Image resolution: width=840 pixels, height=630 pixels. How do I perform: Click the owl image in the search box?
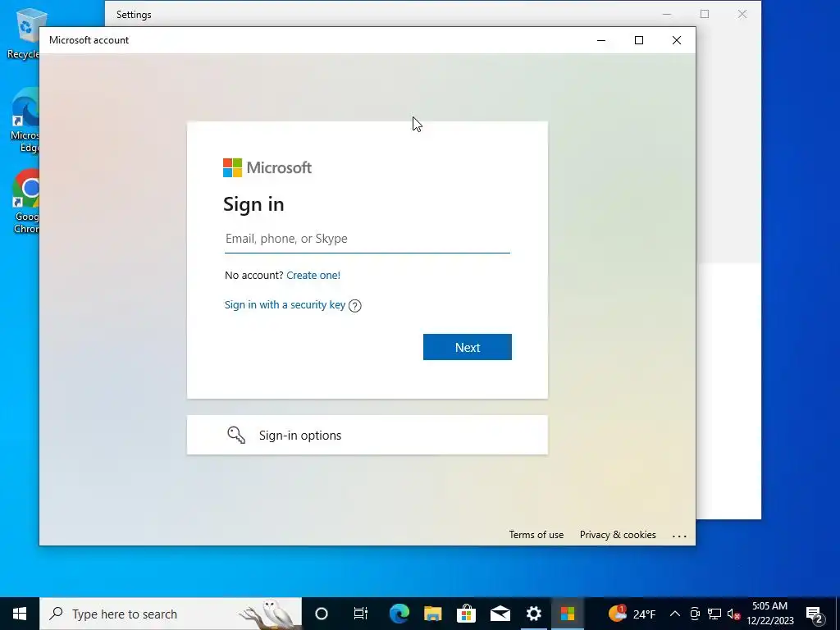point(271,614)
